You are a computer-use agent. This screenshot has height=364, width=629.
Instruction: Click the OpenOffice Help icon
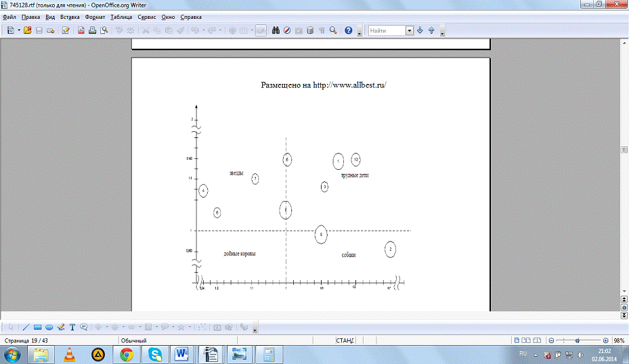pyautogui.click(x=348, y=30)
